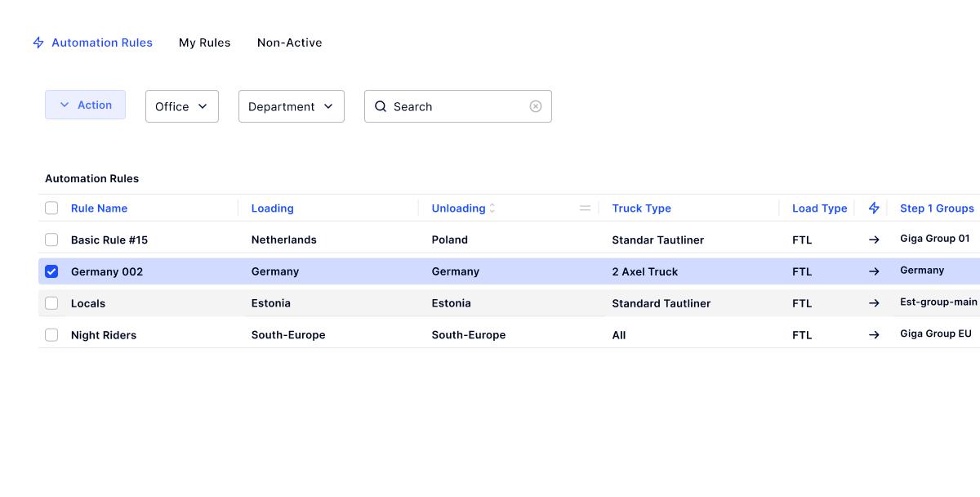This screenshot has height=497, width=980.
Task: Expand the Action menu
Action: [x=85, y=105]
